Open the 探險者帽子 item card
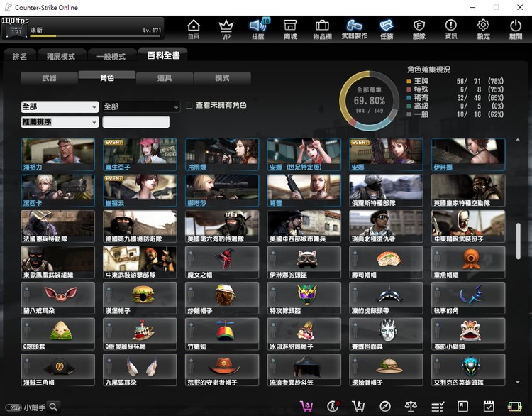532x416 pixels. (386, 370)
